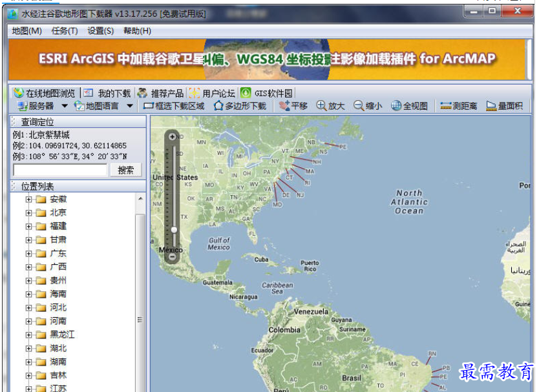The image size is (539, 392).
Task: Open the 地图(M) menu
Action: point(26,31)
